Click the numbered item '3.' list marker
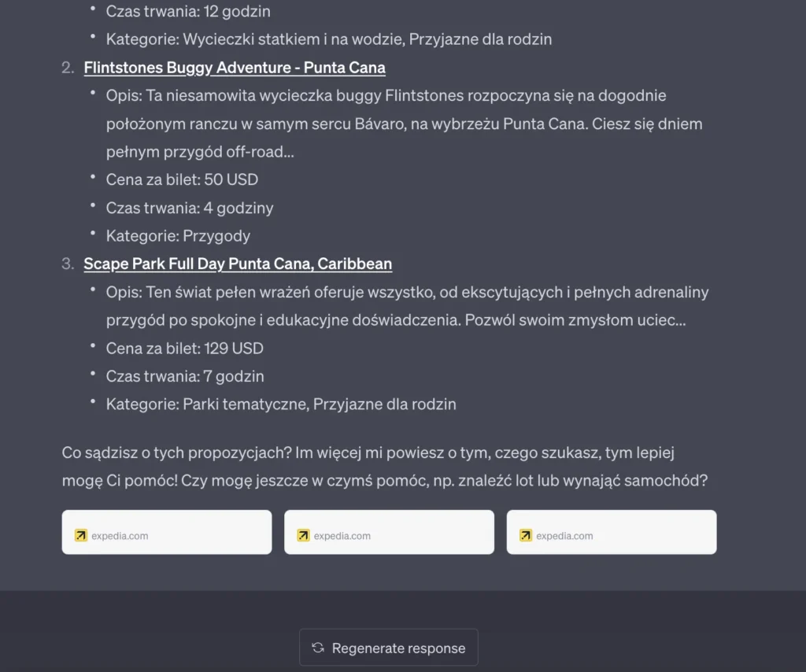 [68, 264]
